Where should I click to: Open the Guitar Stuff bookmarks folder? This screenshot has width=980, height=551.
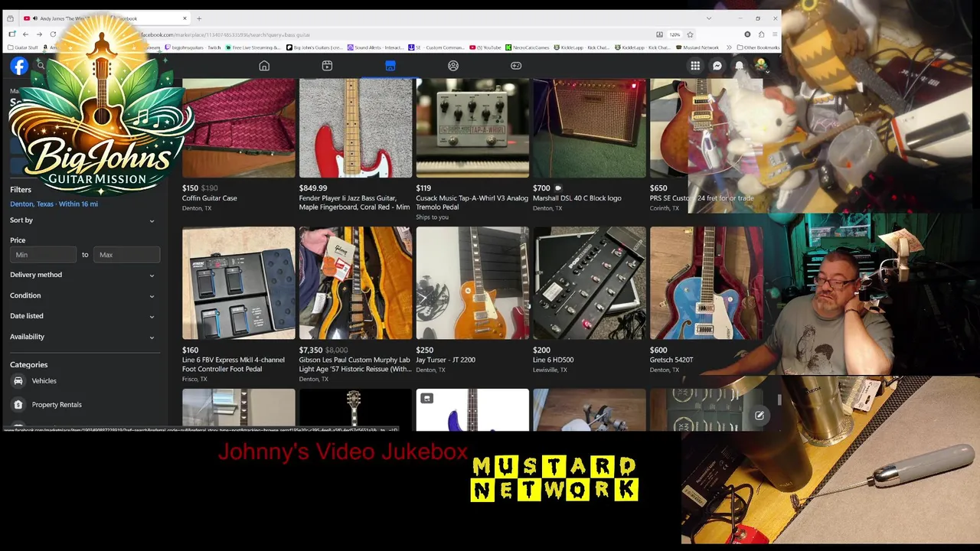tap(23, 47)
